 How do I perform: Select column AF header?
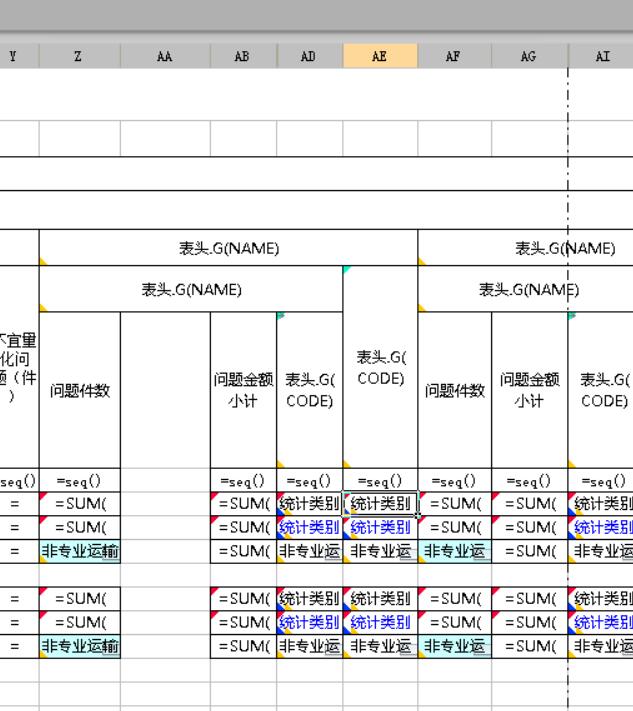pos(454,56)
